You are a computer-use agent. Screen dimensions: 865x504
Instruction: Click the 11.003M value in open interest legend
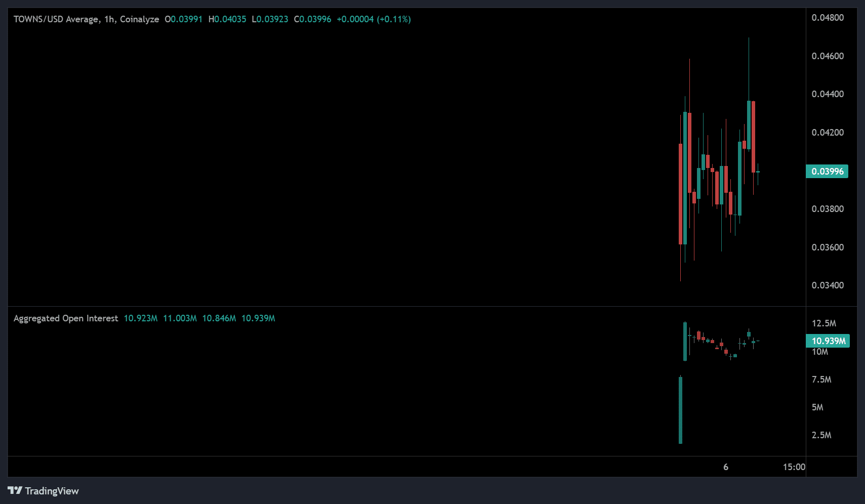click(x=180, y=318)
